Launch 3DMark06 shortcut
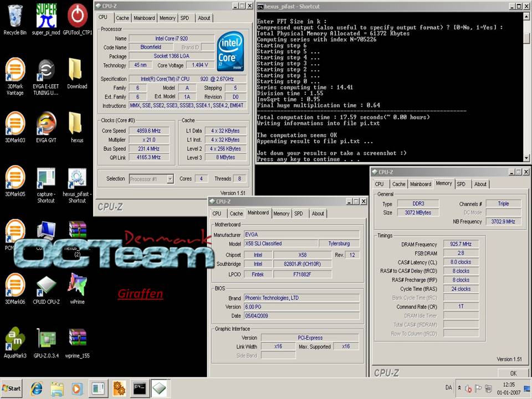Screen dimensions: 532x399 pyautogui.click(x=15, y=288)
